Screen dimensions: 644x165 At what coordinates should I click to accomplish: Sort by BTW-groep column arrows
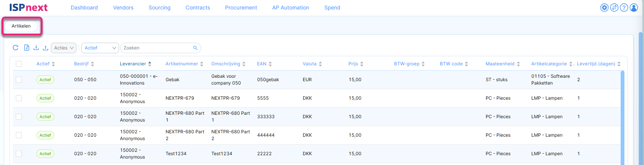point(423,64)
